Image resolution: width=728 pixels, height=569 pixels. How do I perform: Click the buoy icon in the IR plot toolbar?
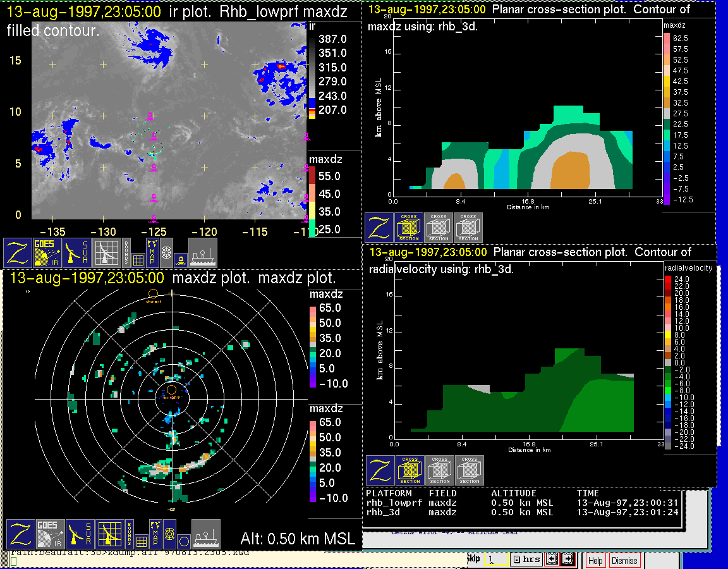(180, 259)
